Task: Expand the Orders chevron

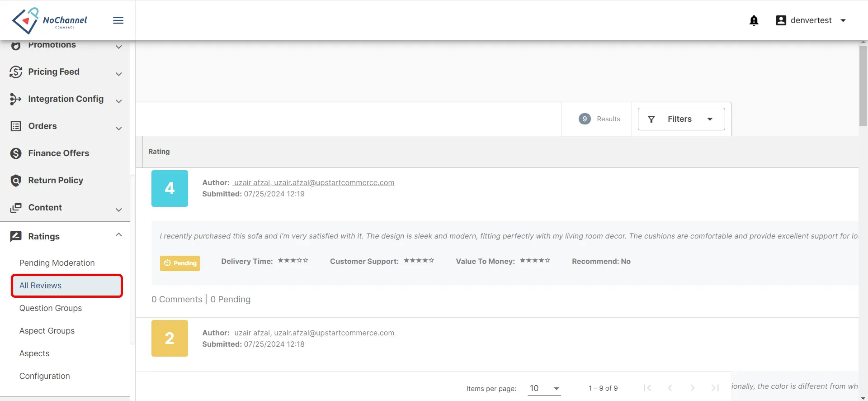Action: [x=119, y=128]
